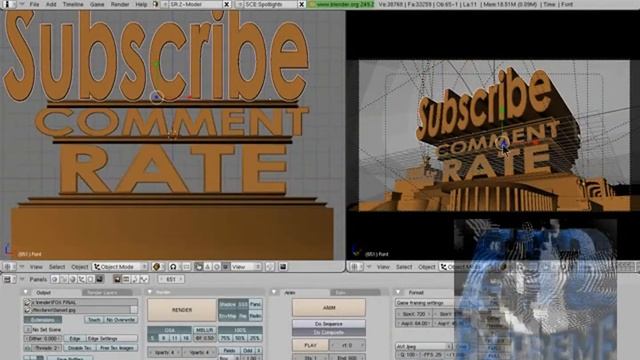Open the Render menu in top bar

tap(120, 4)
